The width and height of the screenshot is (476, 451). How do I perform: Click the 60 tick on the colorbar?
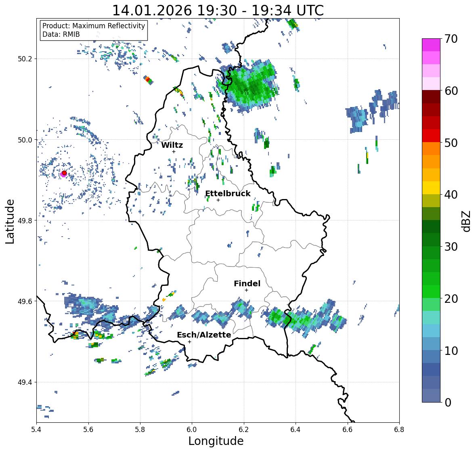click(451, 91)
